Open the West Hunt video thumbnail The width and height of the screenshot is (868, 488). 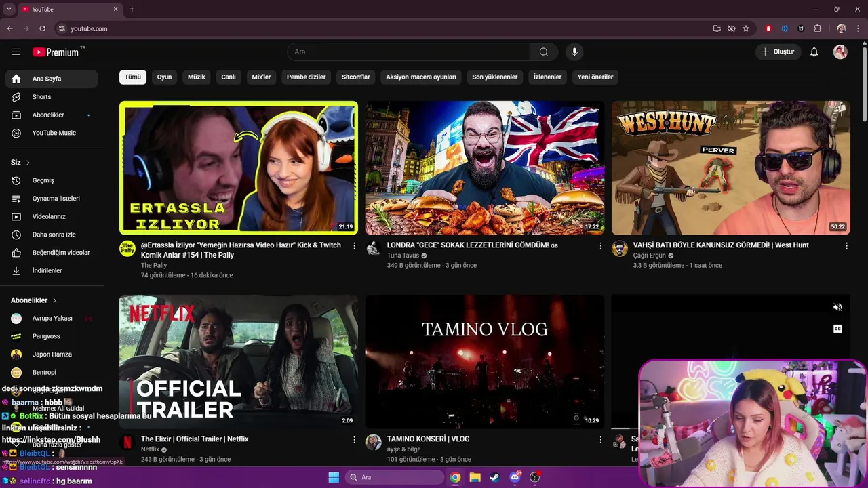[x=731, y=168]
